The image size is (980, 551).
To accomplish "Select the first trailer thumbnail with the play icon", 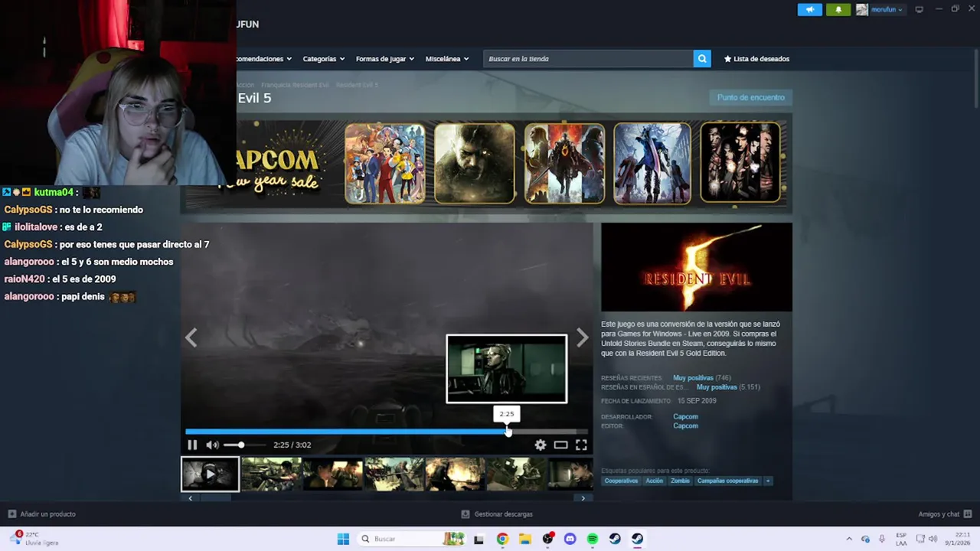I will click(x=210, y=474).
